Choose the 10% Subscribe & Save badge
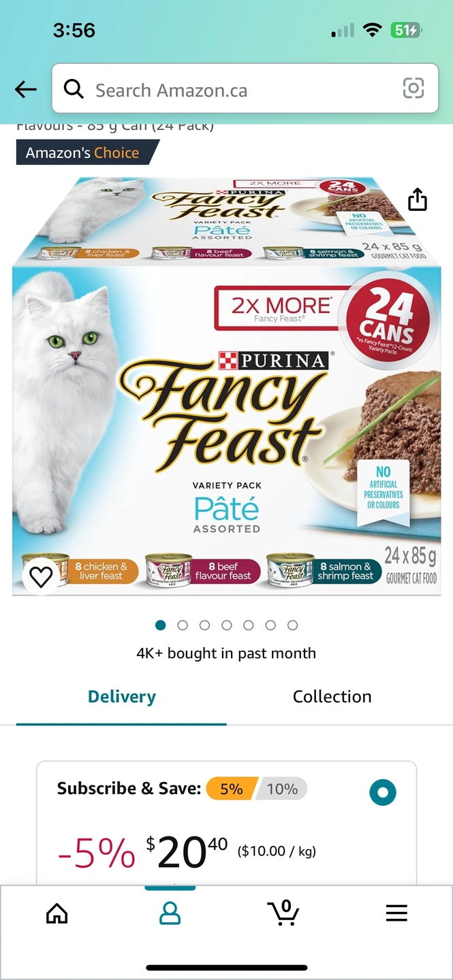The height and width of the screenshot is (980, 453). pyautogui.click(x=282, y=789)
